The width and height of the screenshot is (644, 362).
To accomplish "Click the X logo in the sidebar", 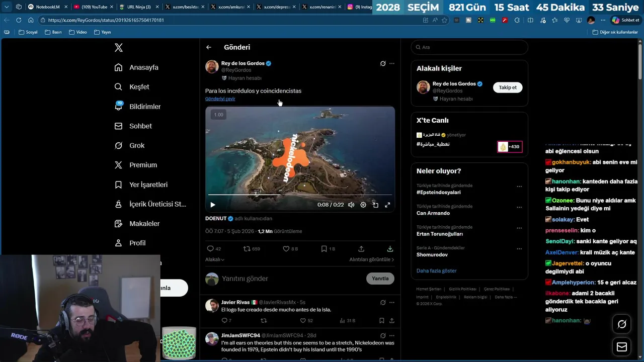I will click(x=119, y=48).
